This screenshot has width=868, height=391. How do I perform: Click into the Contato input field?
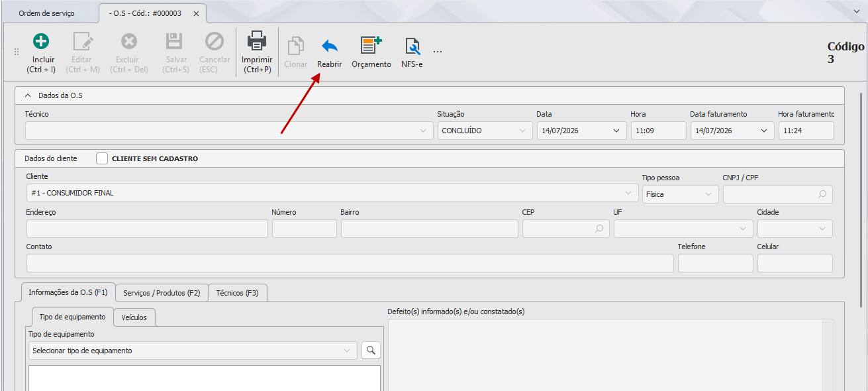[350, 263]
